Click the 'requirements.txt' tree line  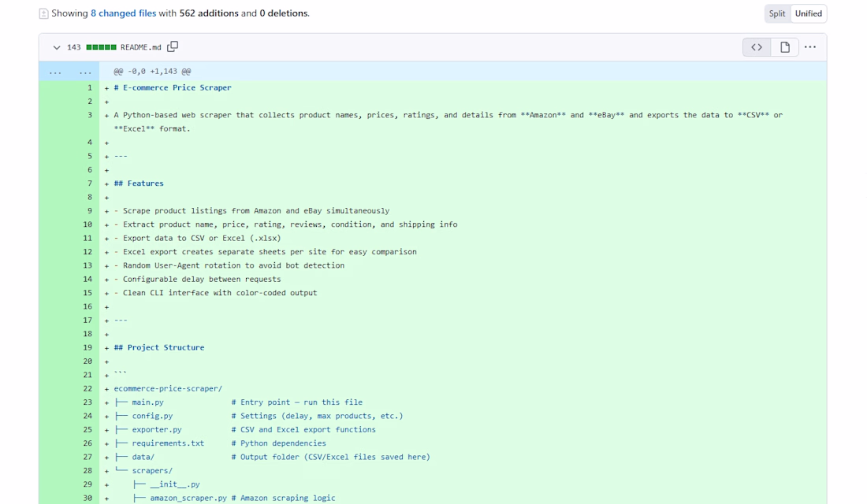220,443
